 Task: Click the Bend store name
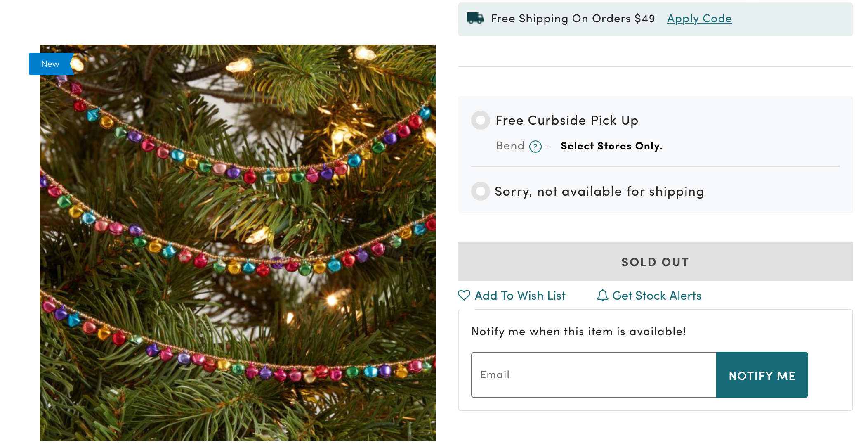click(510, 146)
